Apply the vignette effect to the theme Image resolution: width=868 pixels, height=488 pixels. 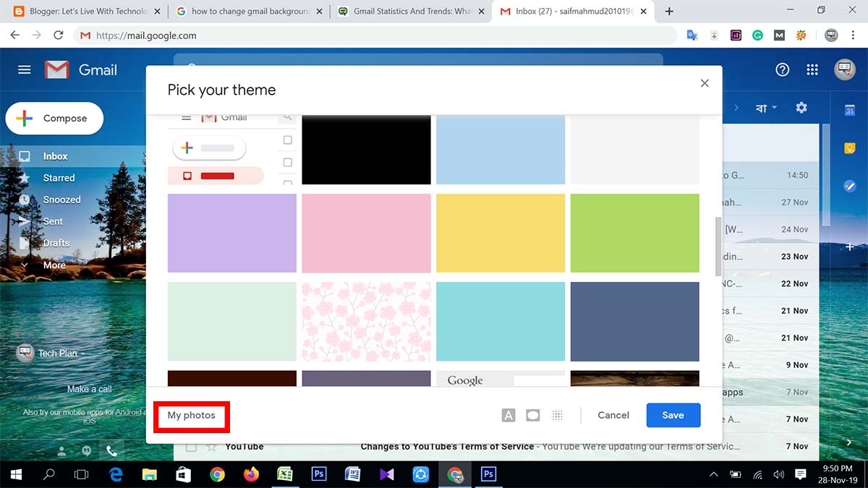533,415
